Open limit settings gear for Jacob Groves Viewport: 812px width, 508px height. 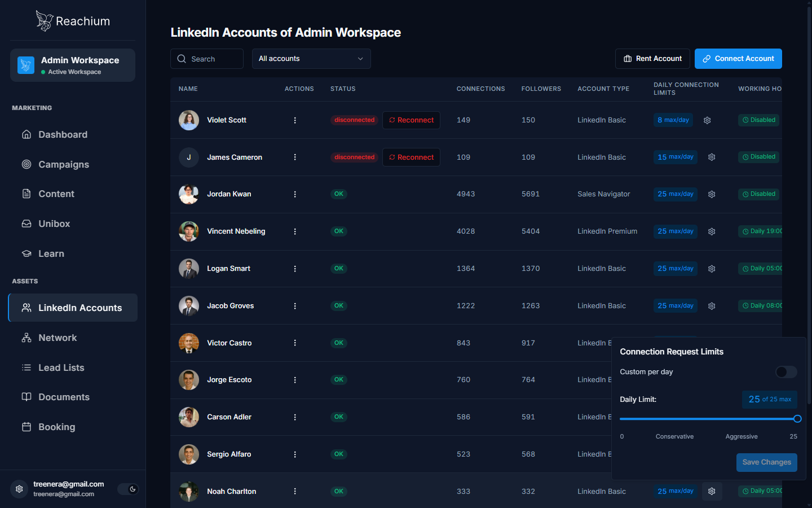pyautogui.click(x=712, y=306)
